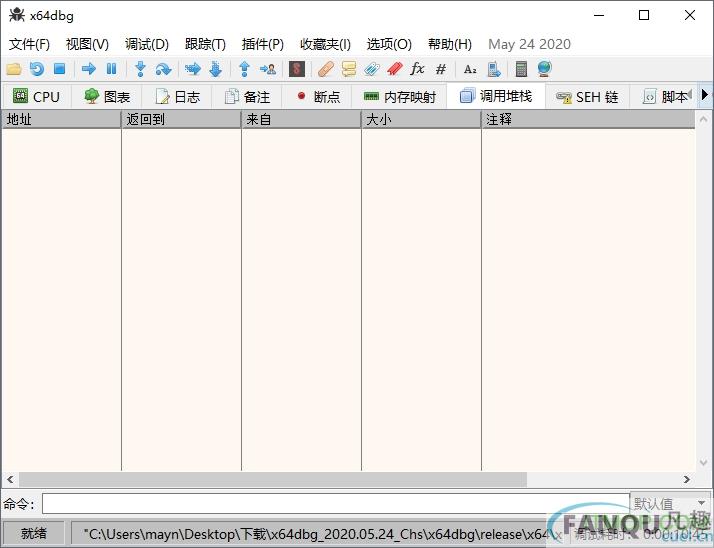
Task: Open the labels paperclip icon
Action: (x=372, y=69)
